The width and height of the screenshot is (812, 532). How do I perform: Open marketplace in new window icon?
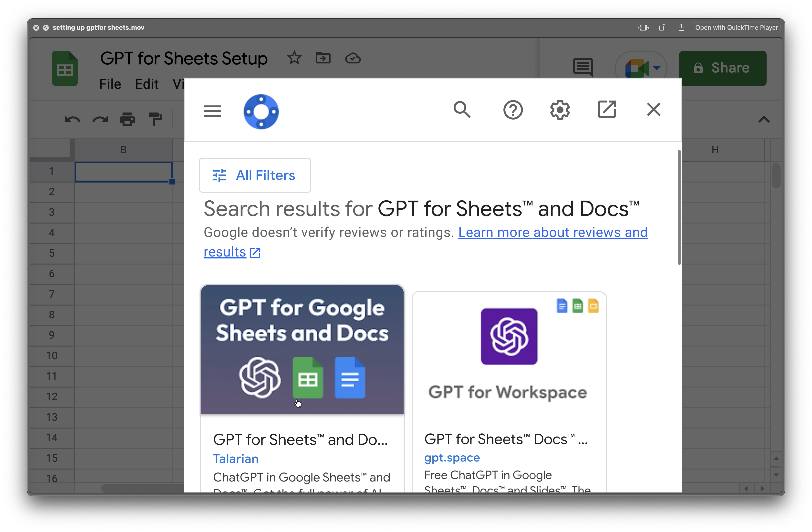pos(607,110)
